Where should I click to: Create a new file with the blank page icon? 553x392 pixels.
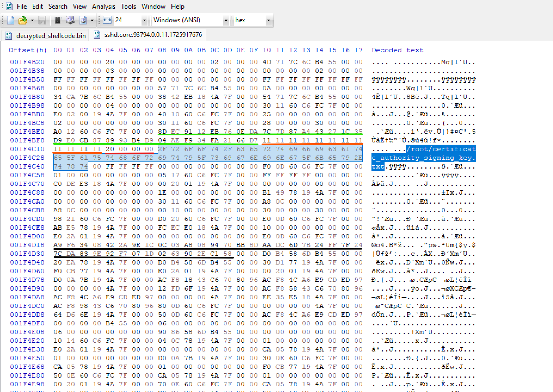point(10,20)
